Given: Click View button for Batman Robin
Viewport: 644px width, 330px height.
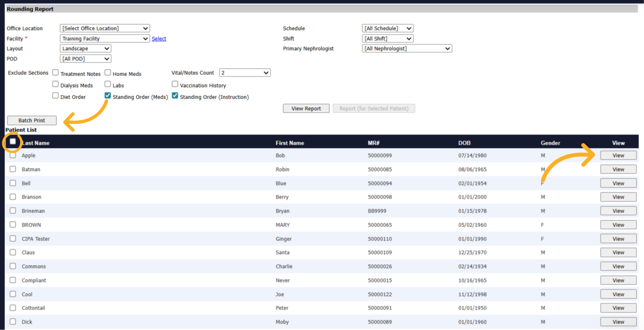Looking at the screenshot, I should point(618,169).
